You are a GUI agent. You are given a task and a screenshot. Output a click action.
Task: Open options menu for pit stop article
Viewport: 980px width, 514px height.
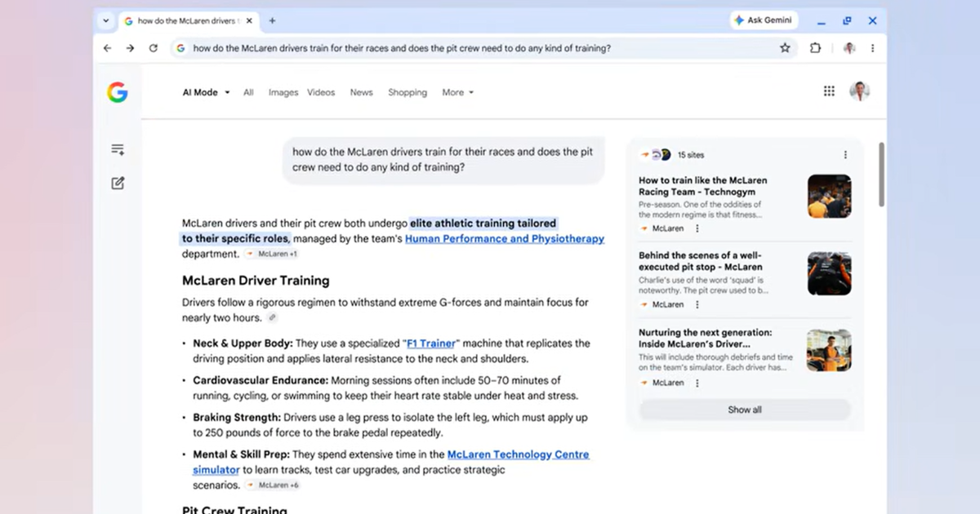click(697, 304)
